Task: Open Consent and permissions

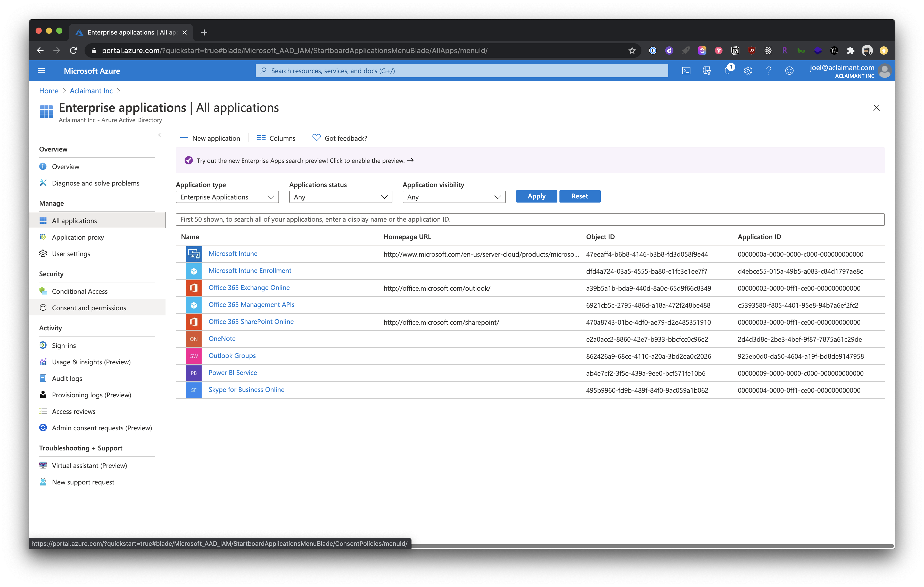Action: point(97,308)
